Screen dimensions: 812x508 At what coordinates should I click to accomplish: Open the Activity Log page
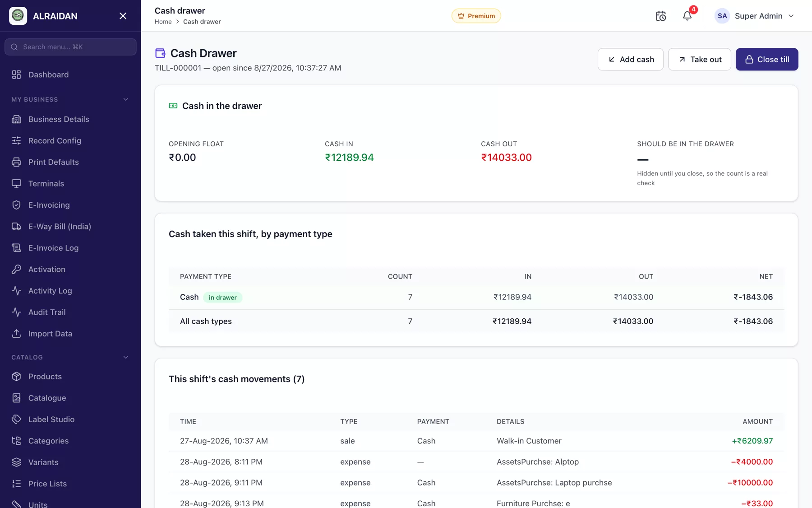70,291
